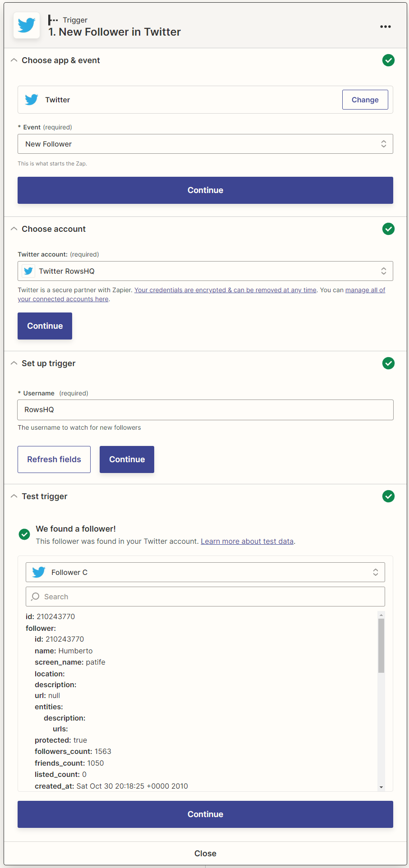
Task: Collapse the Choose app & event section
Action: click(14, 60)
